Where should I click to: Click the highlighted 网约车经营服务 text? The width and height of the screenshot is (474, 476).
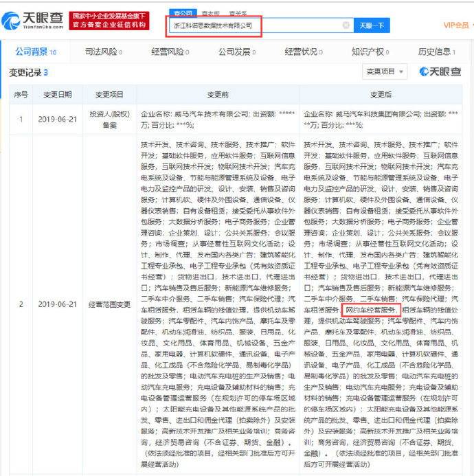(370, 310)
